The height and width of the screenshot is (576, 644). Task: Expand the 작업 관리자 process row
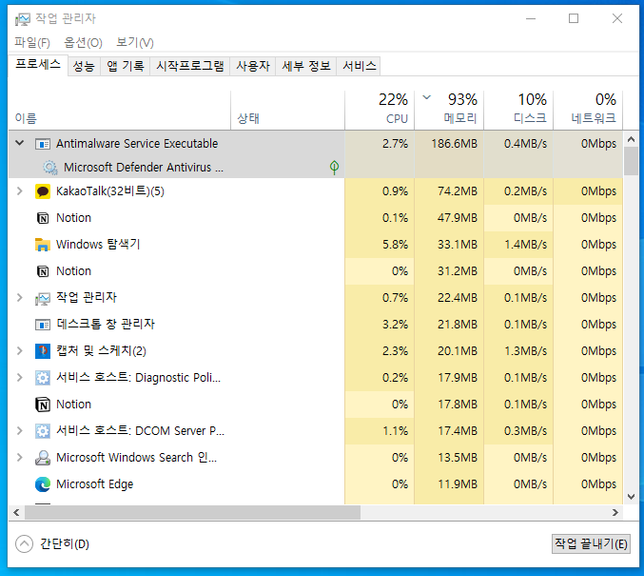click(x=19, y=298)
